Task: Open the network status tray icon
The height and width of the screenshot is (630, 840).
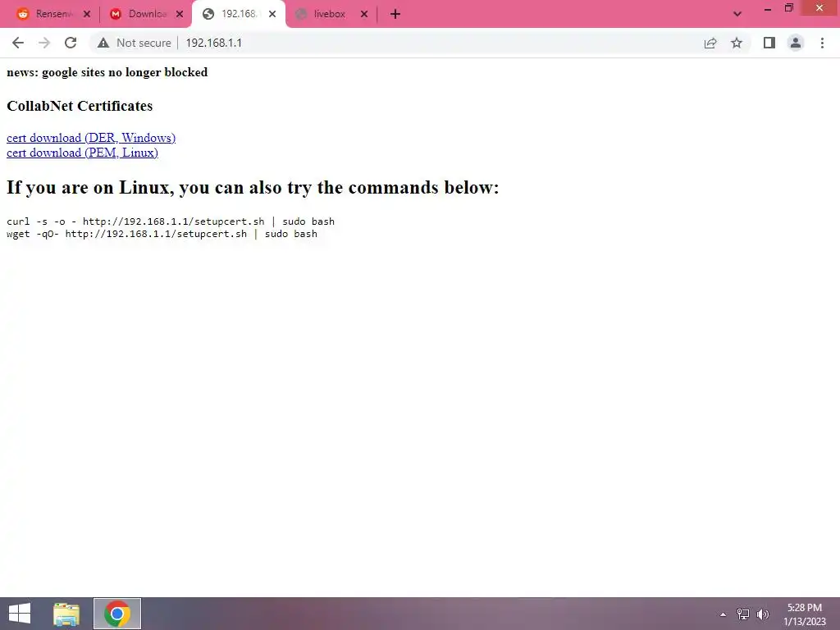Action: coord(743,614)
